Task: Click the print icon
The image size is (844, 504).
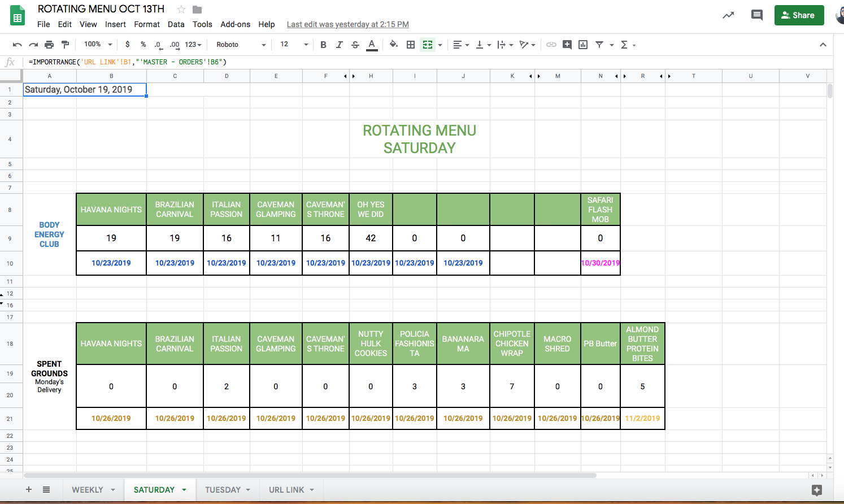Action: pos(49,45)
